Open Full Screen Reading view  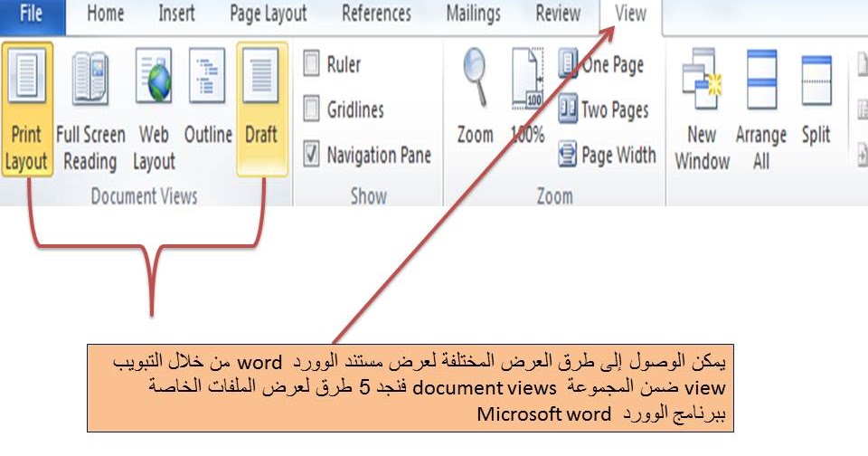[x=90, y=109]
